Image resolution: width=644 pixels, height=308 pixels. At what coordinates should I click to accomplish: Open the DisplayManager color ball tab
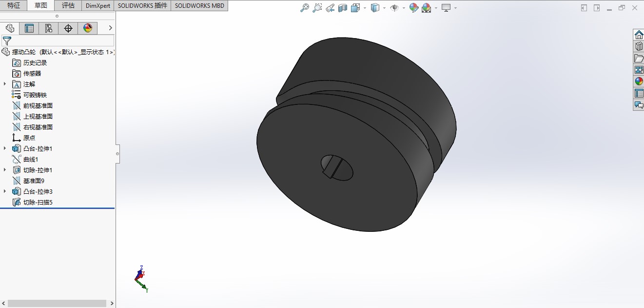coord(88,28)
